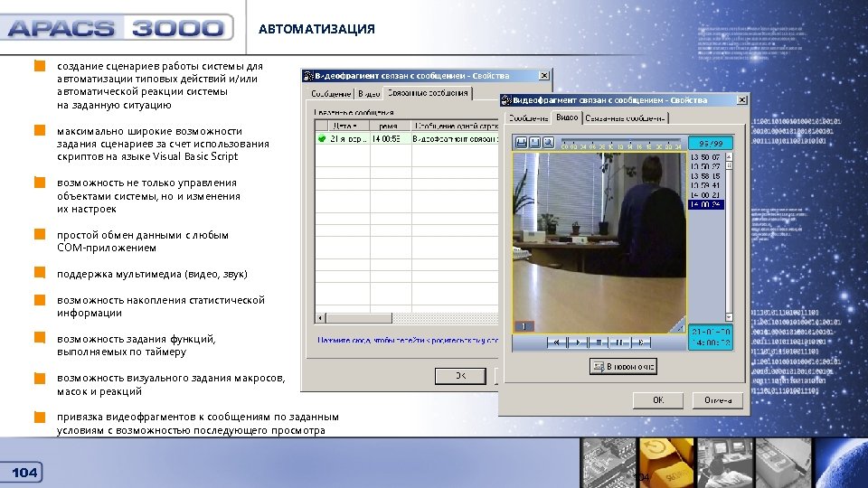Select the 13:58:15 time entry
The image size is (868, 488).
(705, 176)
